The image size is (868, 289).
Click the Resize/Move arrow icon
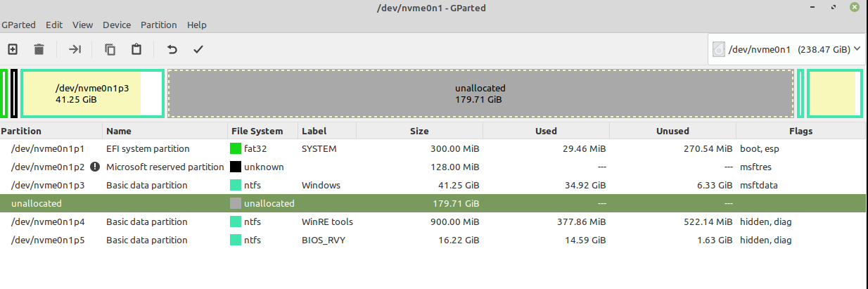(75, 49)
